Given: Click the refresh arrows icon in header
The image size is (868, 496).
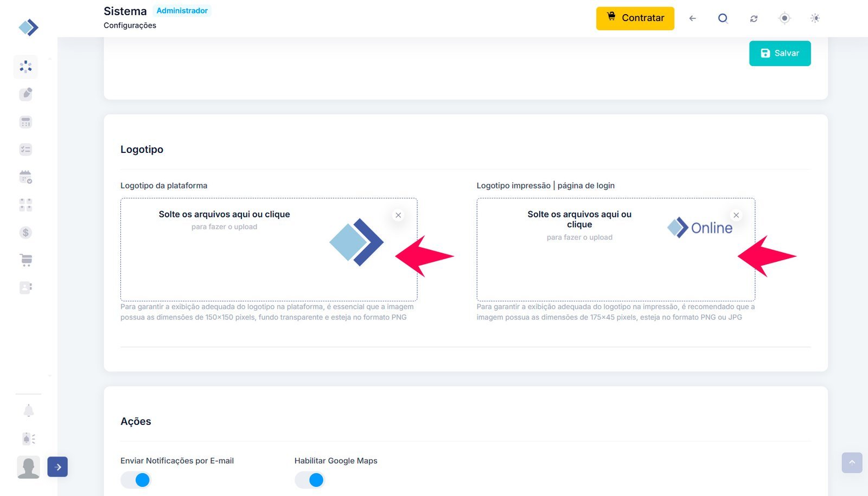Looking at the screenshot, I should click(754, 18).
